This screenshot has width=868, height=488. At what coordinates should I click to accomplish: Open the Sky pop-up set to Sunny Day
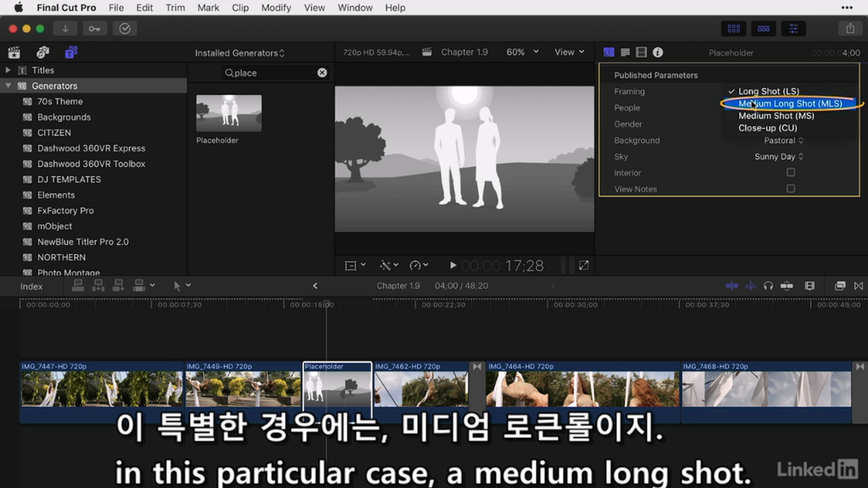[779, 157]
